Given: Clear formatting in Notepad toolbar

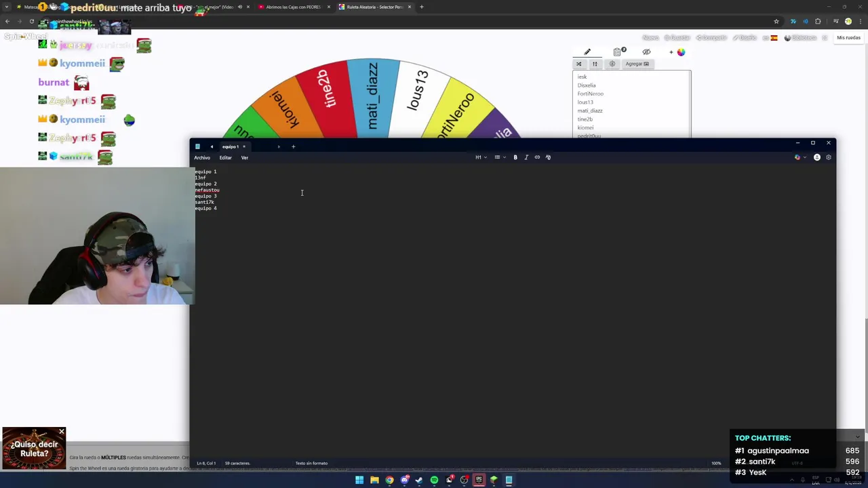Looking at the screenshot, I should [548, 157].
